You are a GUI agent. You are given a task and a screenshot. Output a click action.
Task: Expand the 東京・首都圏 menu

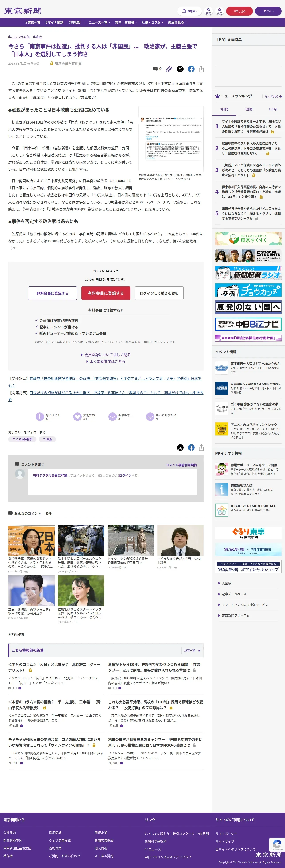[126, 22]
